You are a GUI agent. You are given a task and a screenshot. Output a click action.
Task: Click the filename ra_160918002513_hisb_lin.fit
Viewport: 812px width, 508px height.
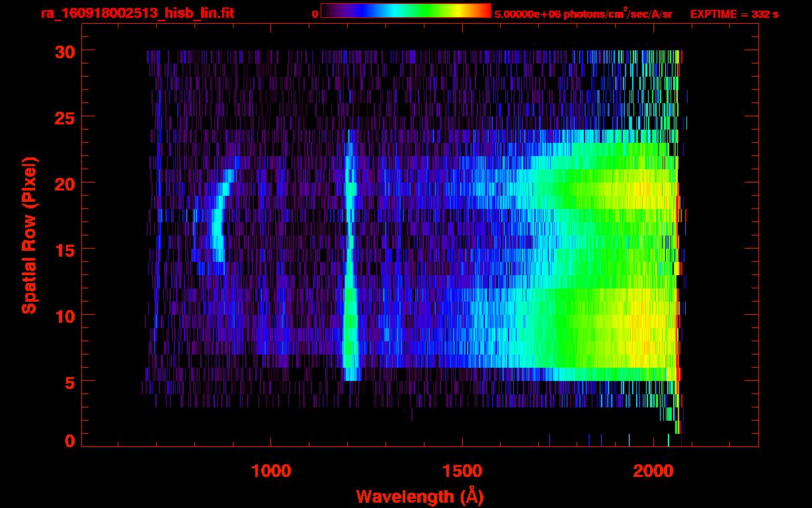(137, 13)
